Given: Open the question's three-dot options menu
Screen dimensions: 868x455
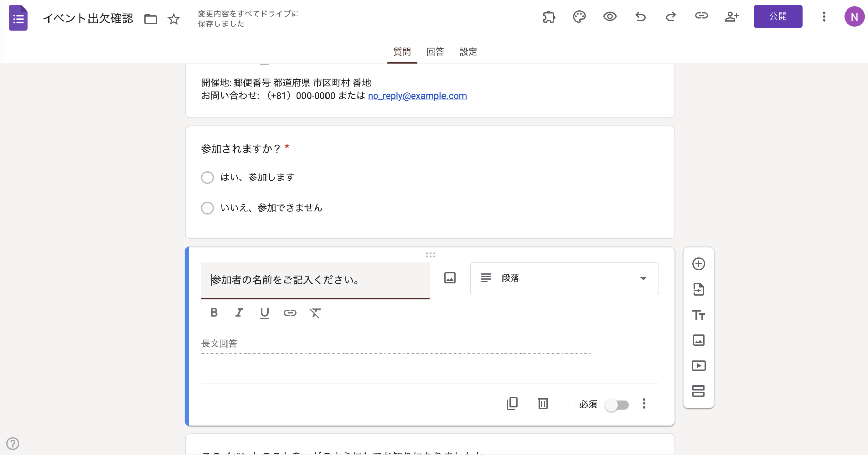Looking at the screenshot, I should [x=644, y=403].
